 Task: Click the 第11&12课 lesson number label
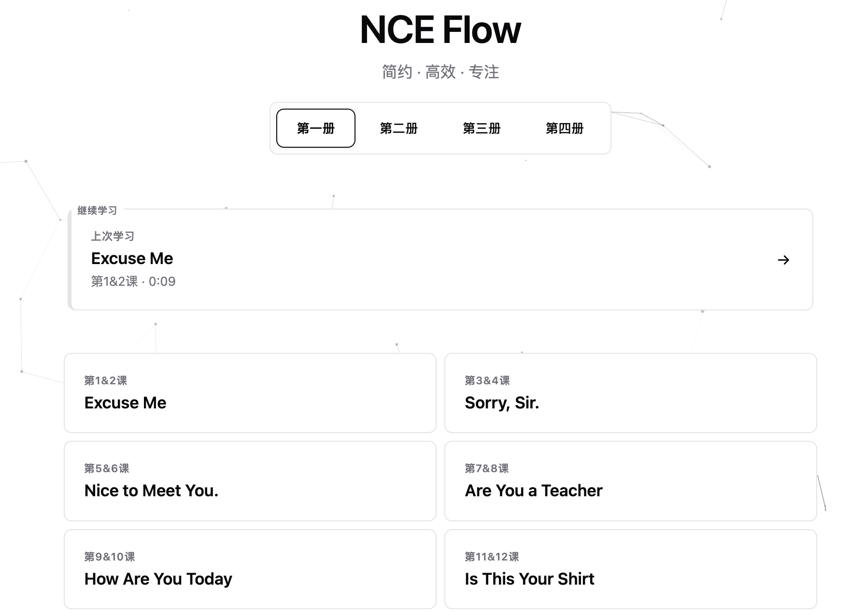[x=492, y=557]
